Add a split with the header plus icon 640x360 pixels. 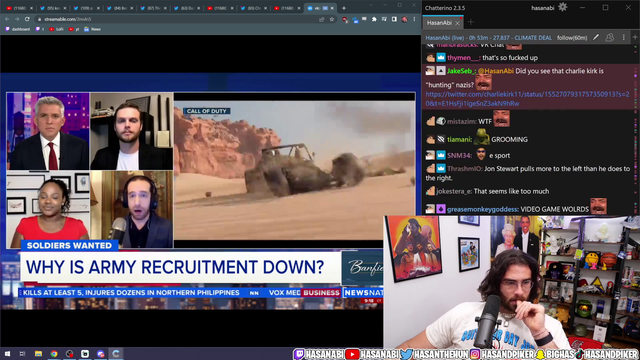pos(635,37)
